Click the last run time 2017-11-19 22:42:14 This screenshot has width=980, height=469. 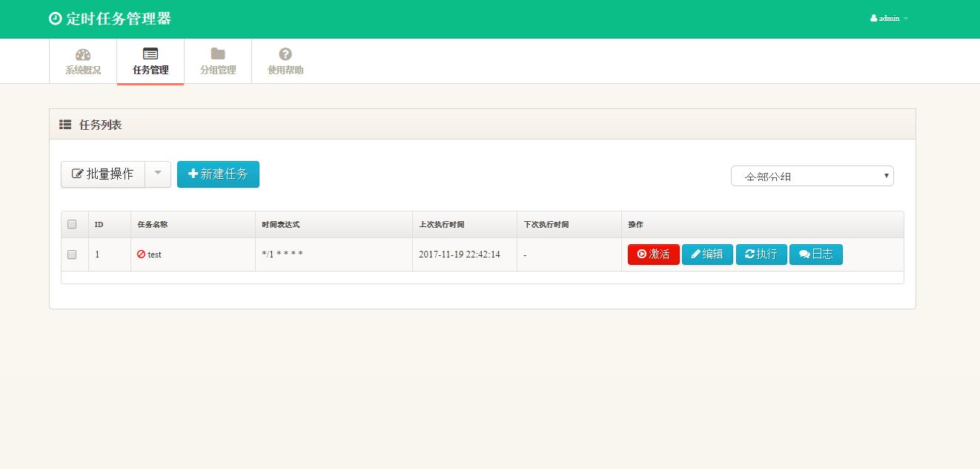(460, 255)
